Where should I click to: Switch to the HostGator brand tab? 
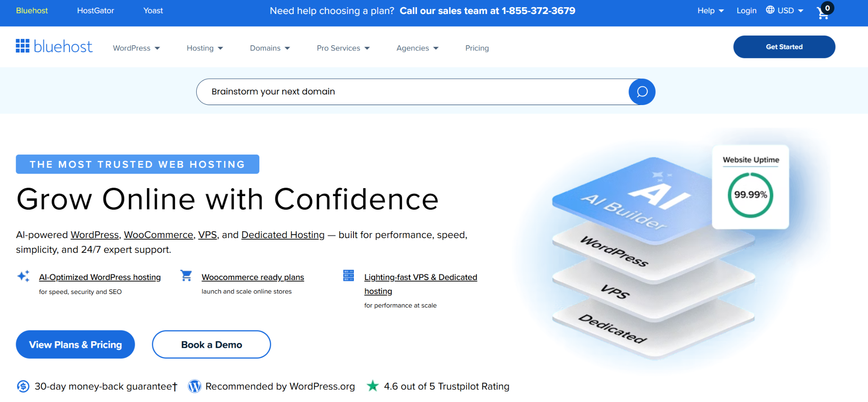click(x=95, y=11)
